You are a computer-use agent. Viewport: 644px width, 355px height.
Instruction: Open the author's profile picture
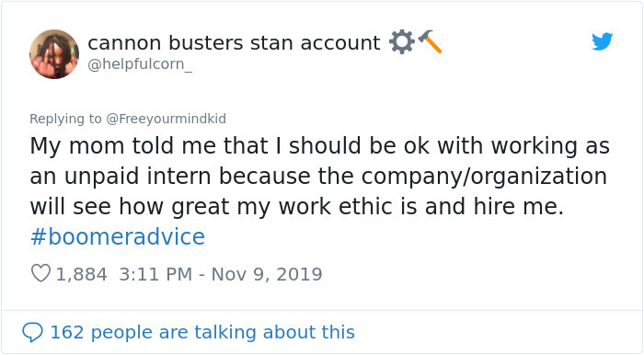tap(54, 53)
